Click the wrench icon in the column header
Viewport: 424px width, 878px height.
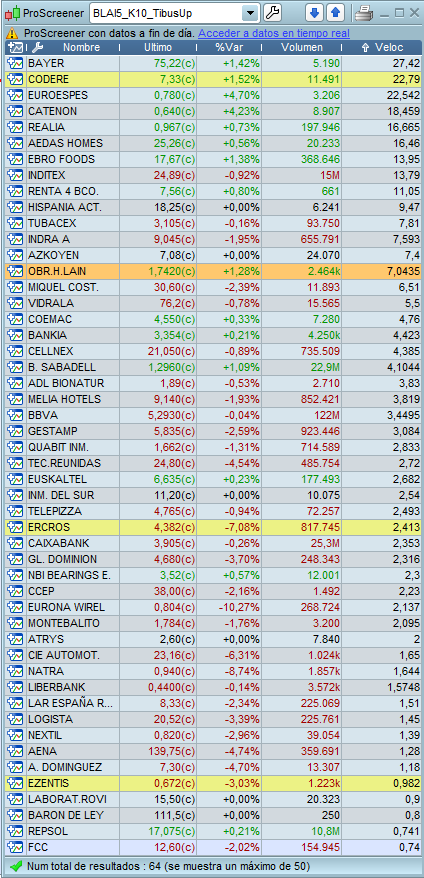point(38,48)
